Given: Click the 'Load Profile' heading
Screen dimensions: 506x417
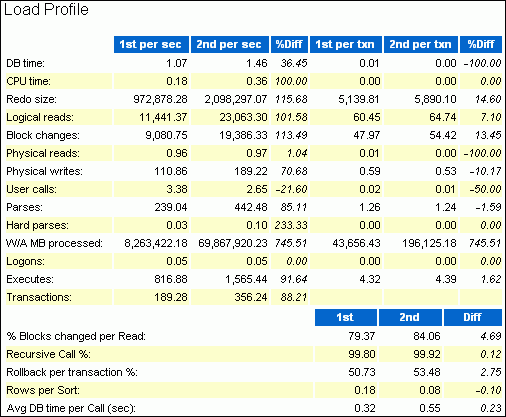Looking at the screenshot, I should pos(46,9).
